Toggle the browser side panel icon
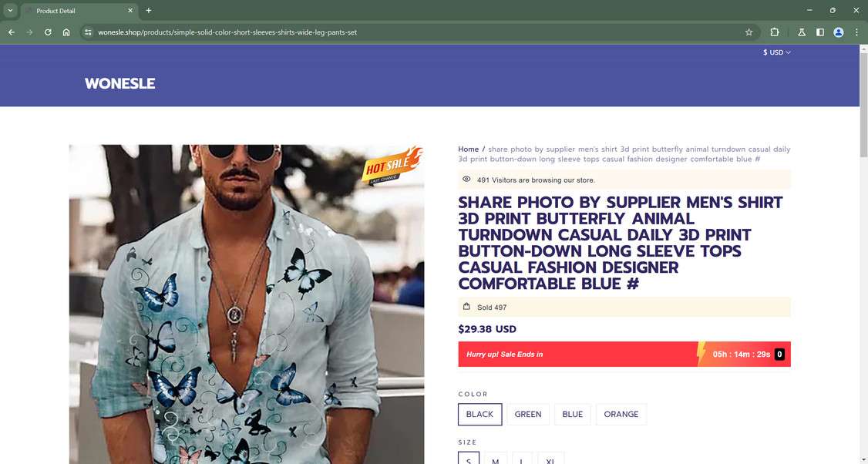 tap(820, 32)
